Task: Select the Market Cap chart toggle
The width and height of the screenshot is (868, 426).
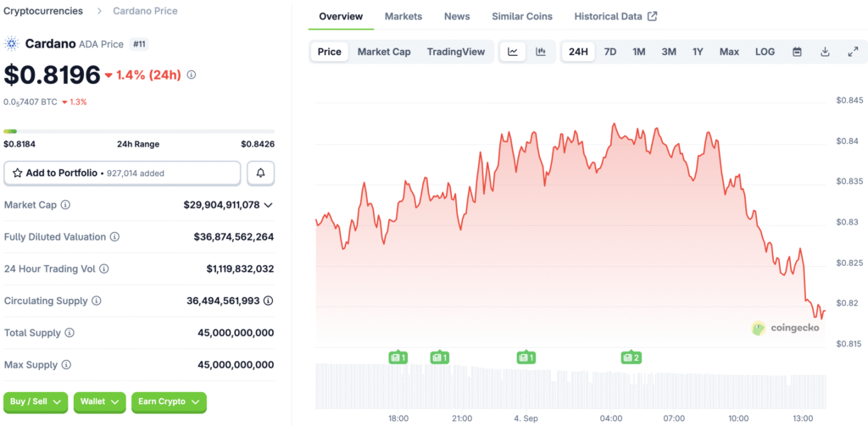Action: [x=384, y=52]
